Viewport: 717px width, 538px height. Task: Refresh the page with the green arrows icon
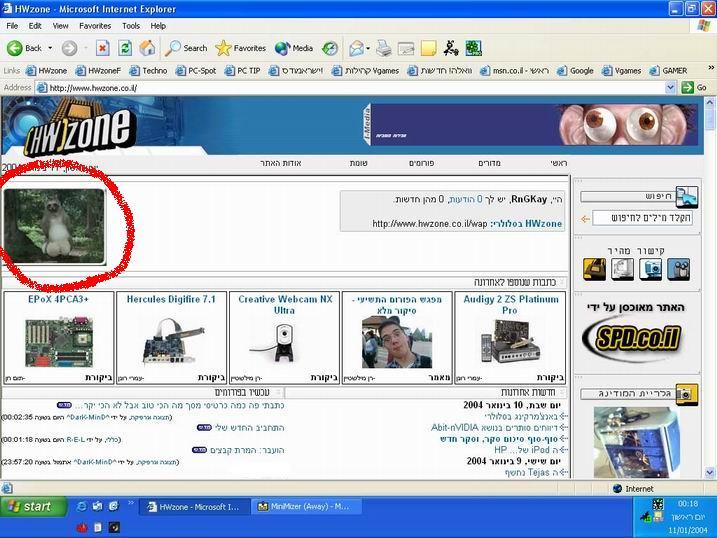pos(125,48)
